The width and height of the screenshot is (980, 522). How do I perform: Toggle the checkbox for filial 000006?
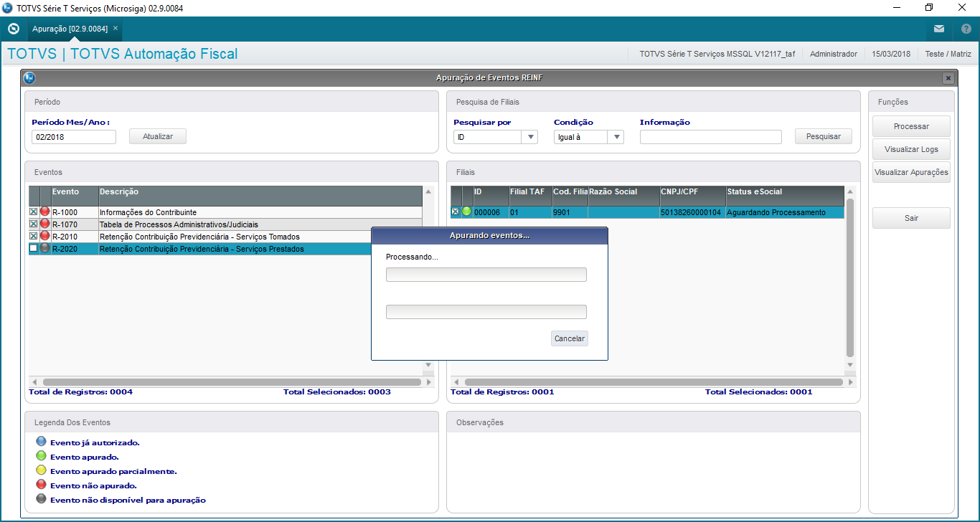pos(455,212)
